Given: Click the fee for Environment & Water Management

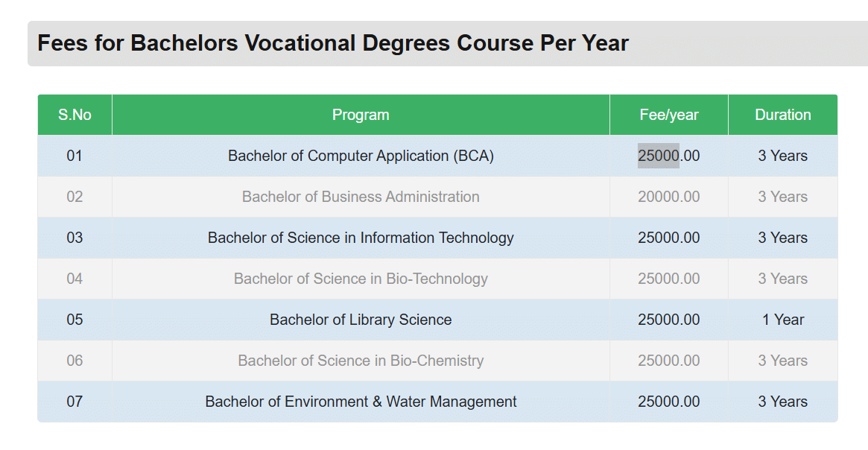Looking at the screenshot, I should [x=668, y=402].
